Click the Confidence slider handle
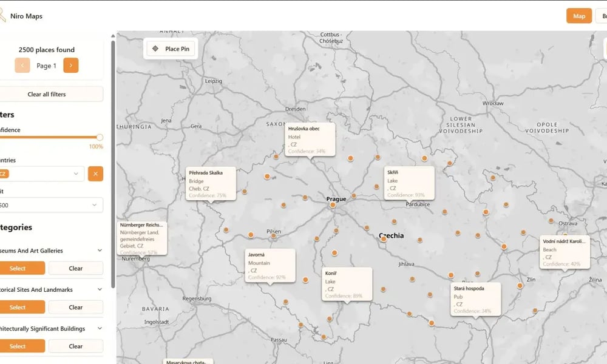Screen dimensions: 607x364 coord(101,137)
